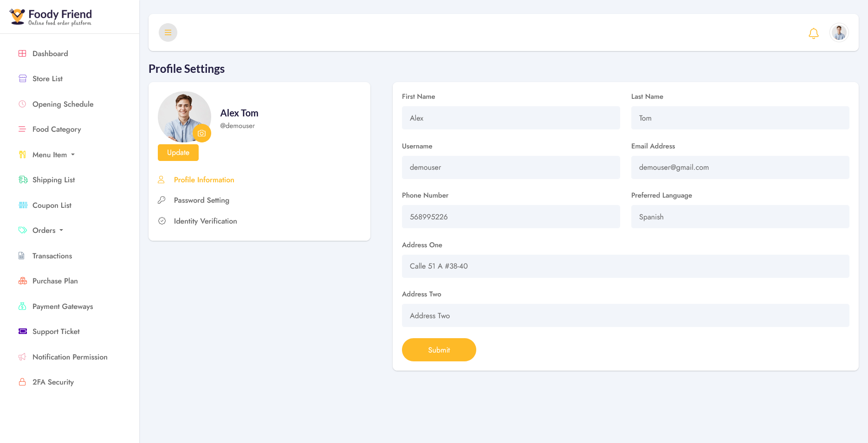Click the Address One field
The image size is (868, 443).
(x=626, y=266)
